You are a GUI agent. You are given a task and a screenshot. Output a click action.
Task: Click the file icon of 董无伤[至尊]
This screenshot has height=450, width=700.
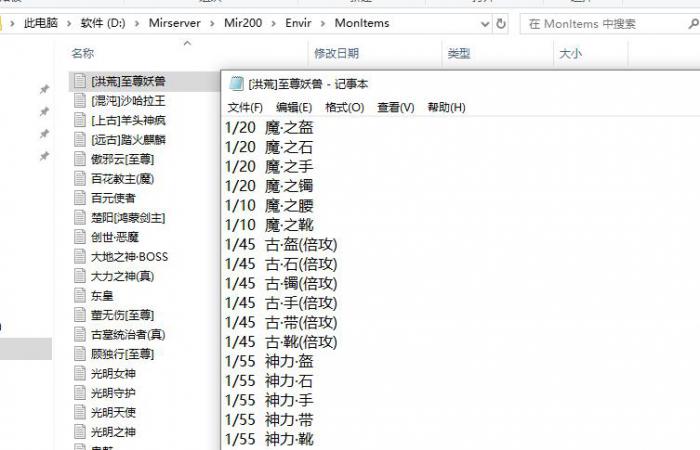[x=80, y=315]
